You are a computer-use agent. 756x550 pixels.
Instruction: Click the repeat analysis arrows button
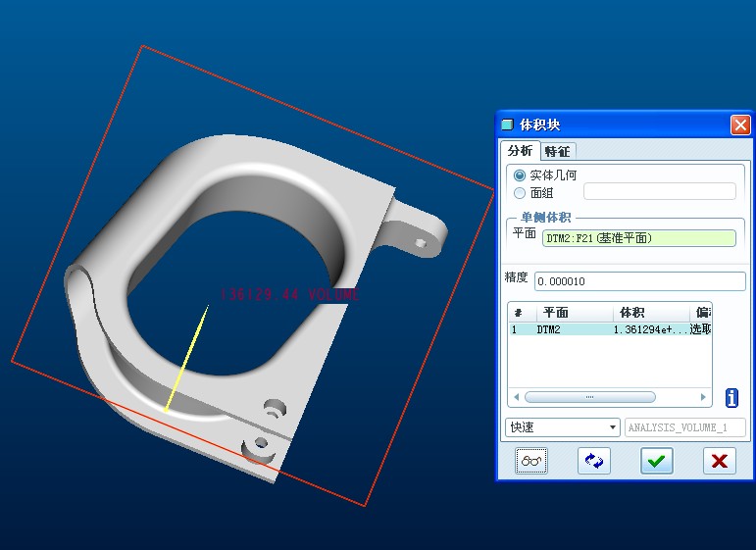593,461
